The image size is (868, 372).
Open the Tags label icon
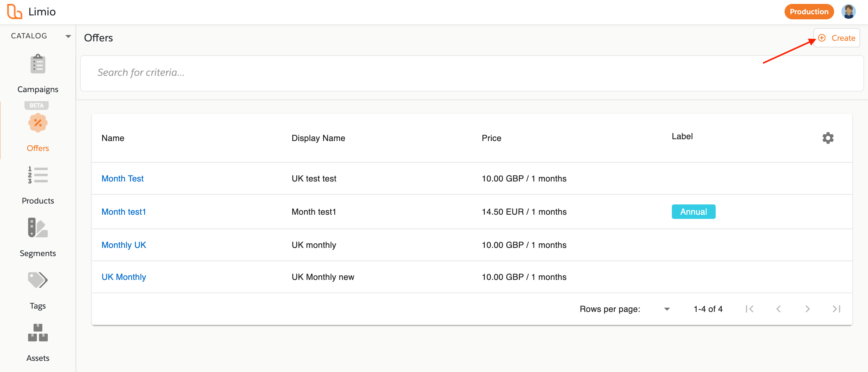click(x=38, y=280)
